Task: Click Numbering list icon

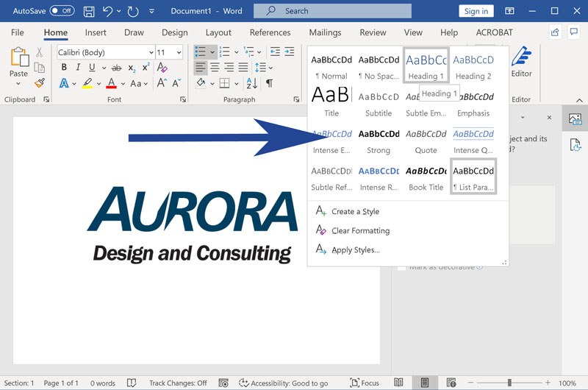Action: pos(225,52)
